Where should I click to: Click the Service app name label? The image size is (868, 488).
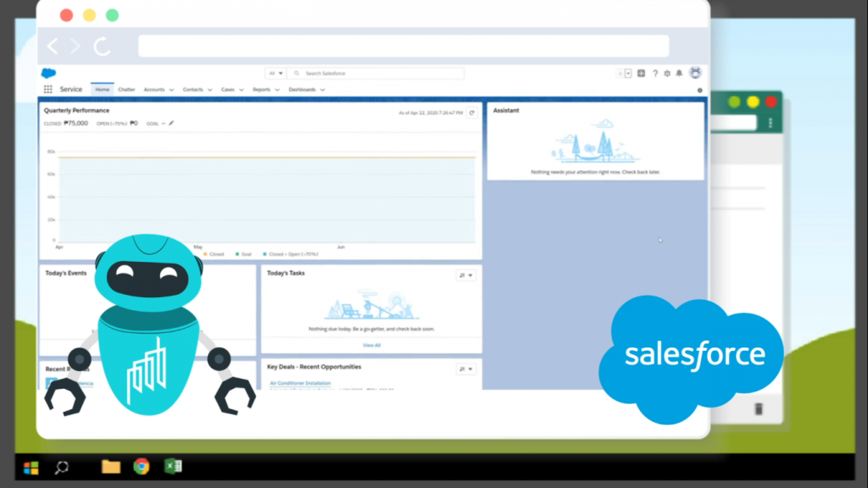point(71,89)
